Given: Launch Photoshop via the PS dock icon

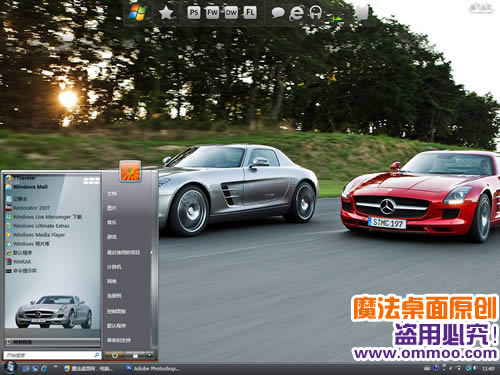Looking at the screenshot, I should tap(194, 13).
